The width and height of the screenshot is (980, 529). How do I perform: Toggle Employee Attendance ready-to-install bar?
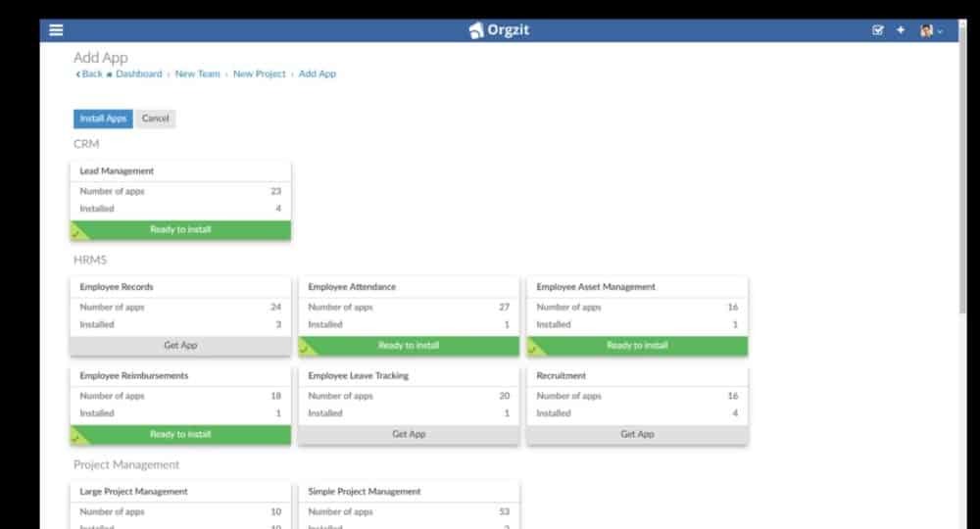click(409, 346)
